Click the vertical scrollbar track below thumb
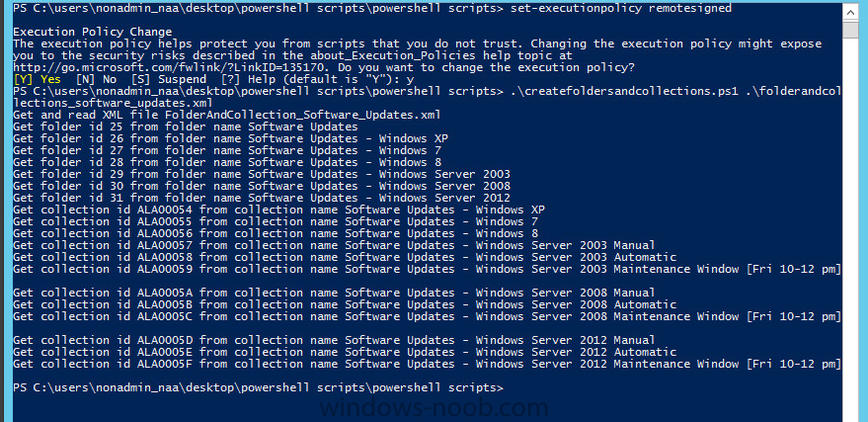The width and height of the screenshot is (868, 422). (850, 221)
